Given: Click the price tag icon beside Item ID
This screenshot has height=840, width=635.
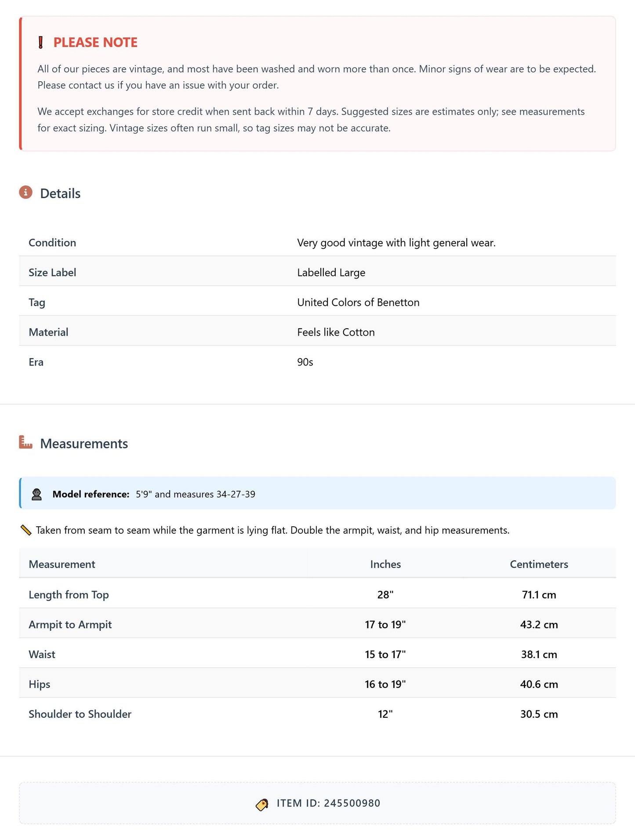Looking at the screenshot, I should coord(262,804).
